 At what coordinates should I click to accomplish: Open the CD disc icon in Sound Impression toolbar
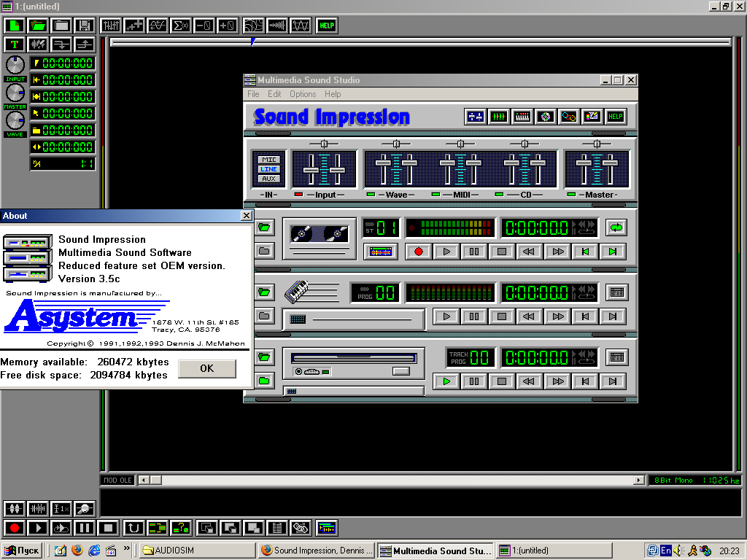545,117
